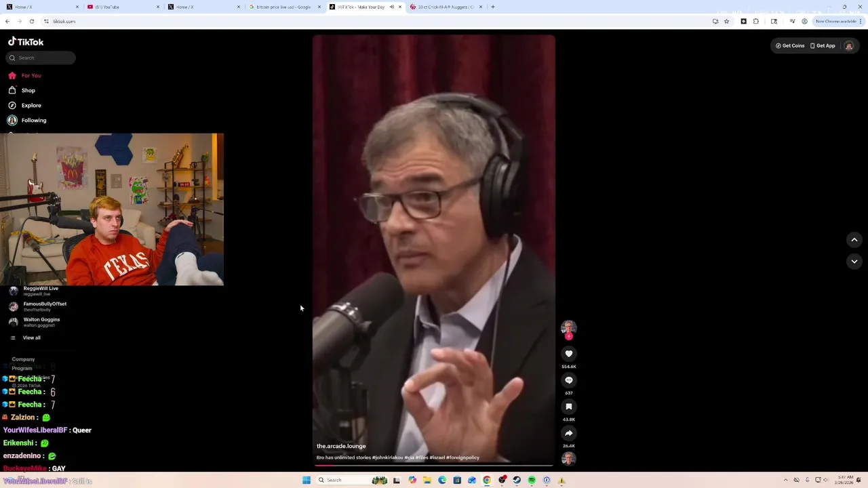Open the Chrome extensions puzzle icon
Viewport: 868px width, 488px height.
(756, 21)
